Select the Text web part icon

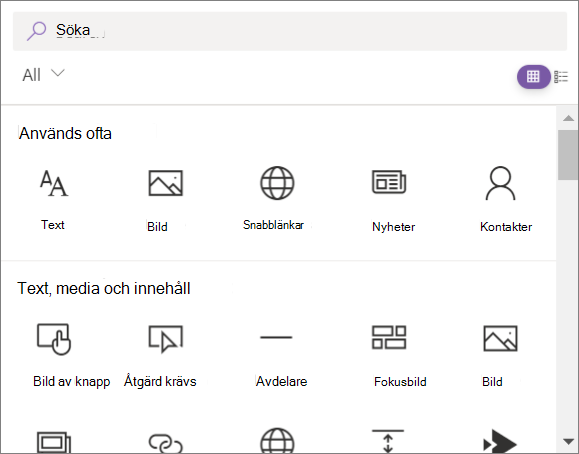[54, 183]
